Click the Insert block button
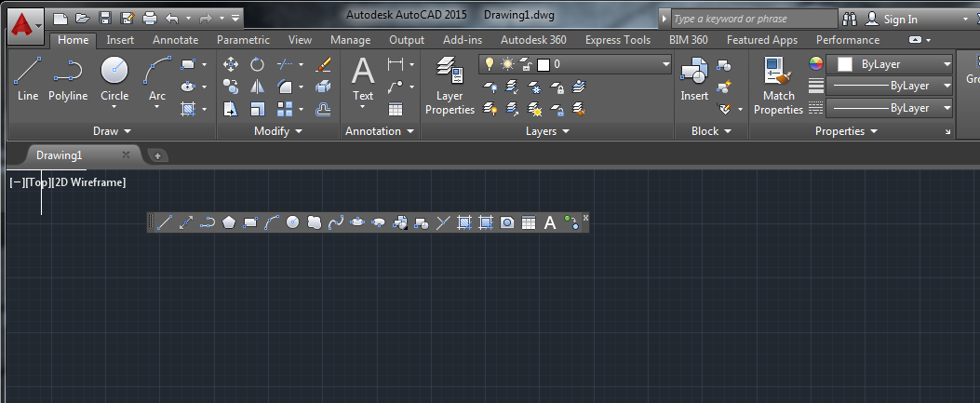980x403 pixels. [x=693, y=79]
